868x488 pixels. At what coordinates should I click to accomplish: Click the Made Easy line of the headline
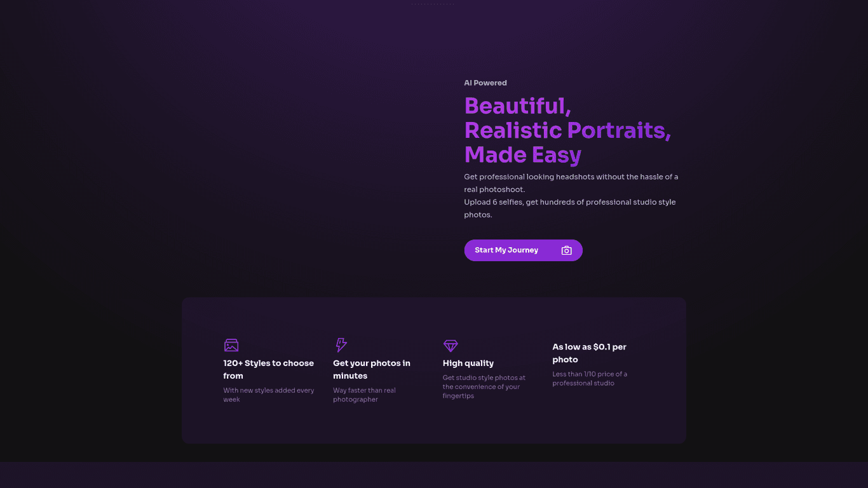click(523, 154)
